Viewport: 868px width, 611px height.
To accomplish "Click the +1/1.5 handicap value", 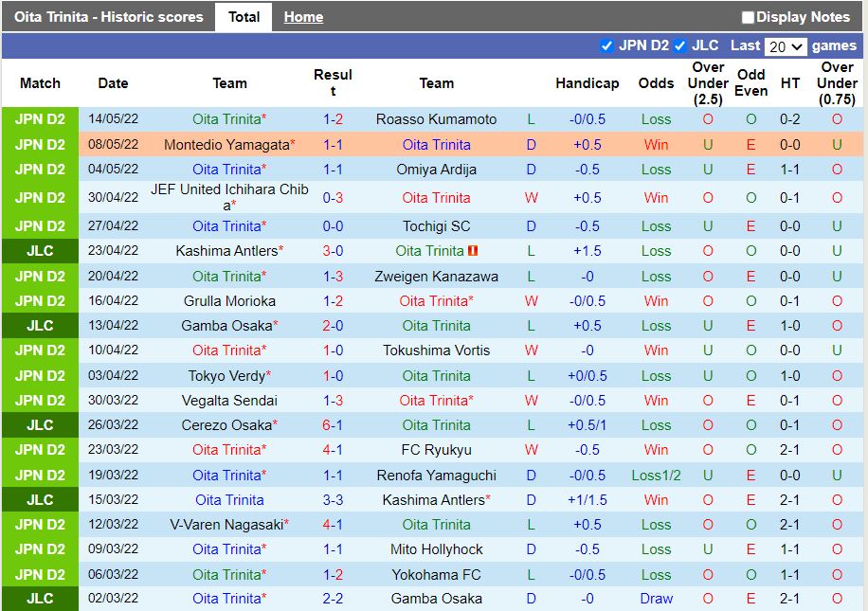I will [x=588, y=500].
